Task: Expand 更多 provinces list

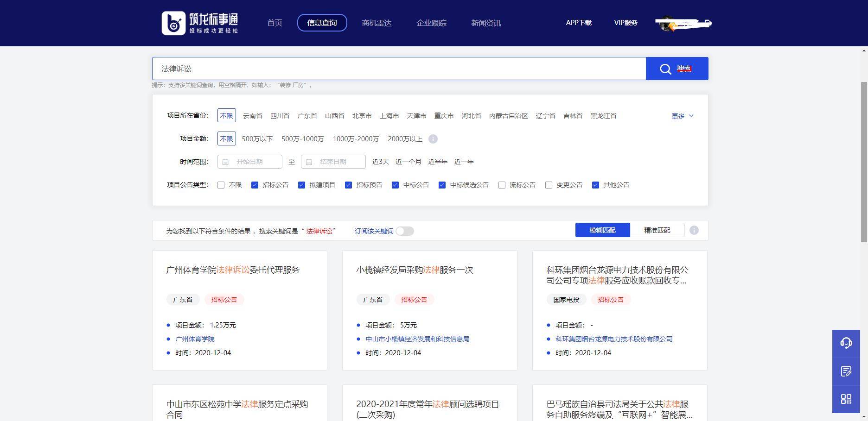Action: 683,116
